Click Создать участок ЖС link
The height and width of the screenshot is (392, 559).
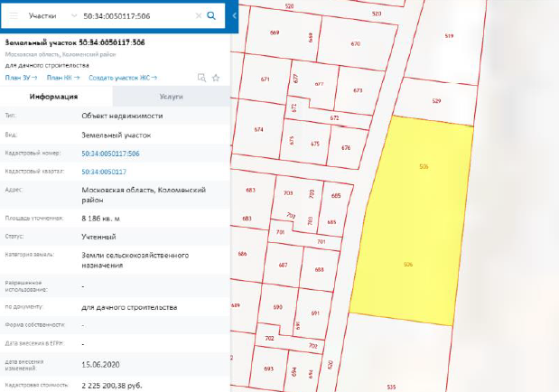point(122,79)
